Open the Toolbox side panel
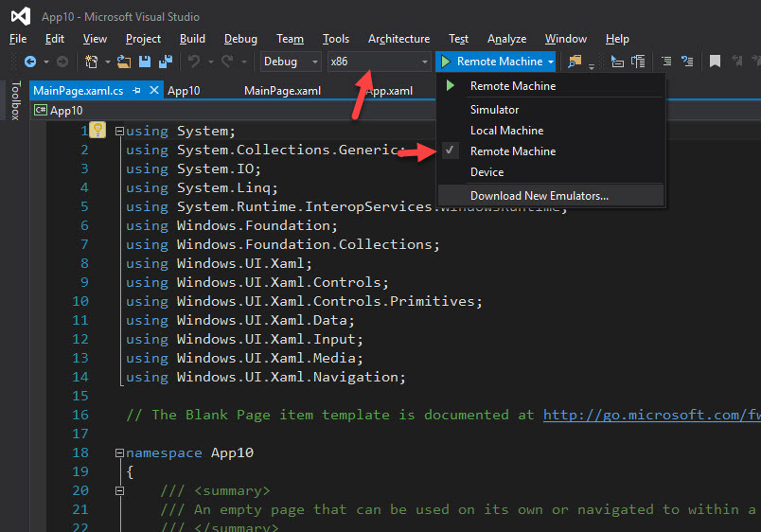Viewport: 761px width, 532px height. 15,100
